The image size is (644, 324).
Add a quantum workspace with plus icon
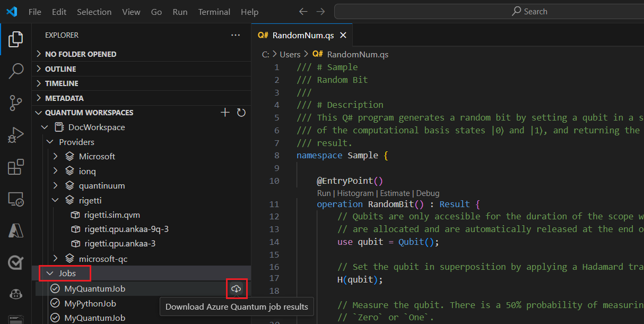point(225,113)
